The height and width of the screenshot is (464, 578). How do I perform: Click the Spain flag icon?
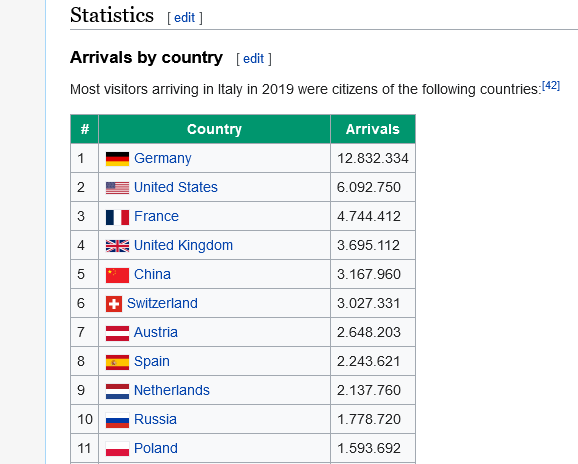tap(117, 362)
